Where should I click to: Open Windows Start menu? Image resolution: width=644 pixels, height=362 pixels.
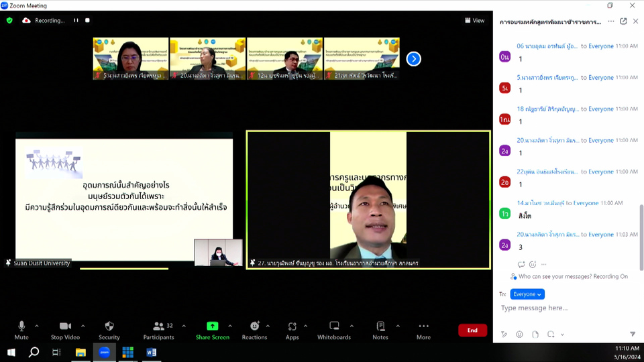point(11,352)
